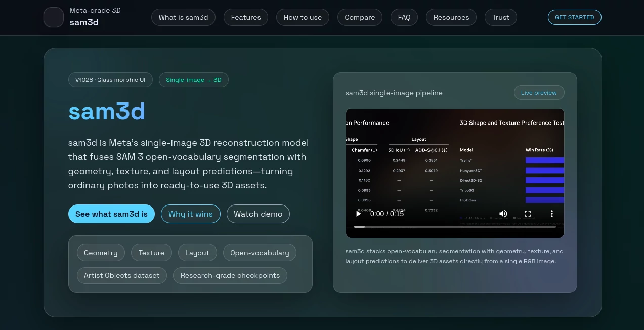This screenshot has height=330, width=644.
Task: Select the Why it wins button
Action: 191,214
